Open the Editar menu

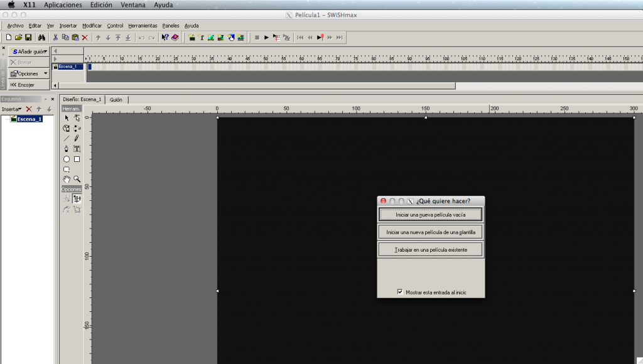click(35, 25)
